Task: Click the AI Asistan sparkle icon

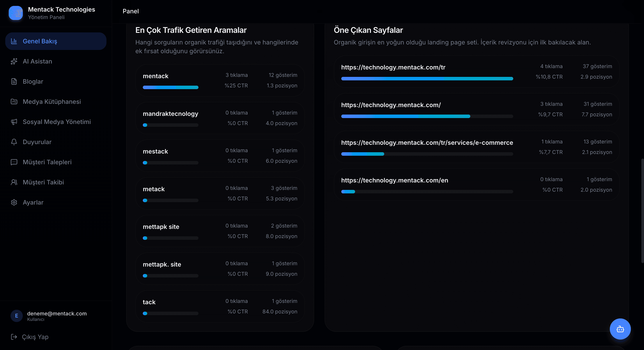Action: pyautogui.click(x=14, y=62)
